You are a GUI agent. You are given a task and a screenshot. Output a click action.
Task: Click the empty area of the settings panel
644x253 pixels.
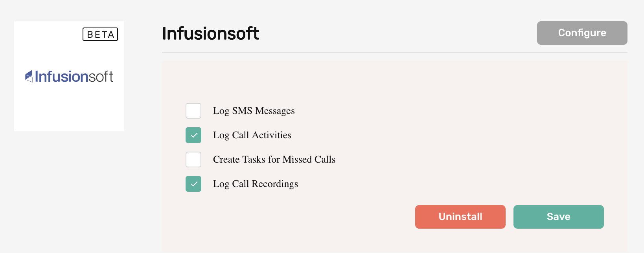(472, 137)
